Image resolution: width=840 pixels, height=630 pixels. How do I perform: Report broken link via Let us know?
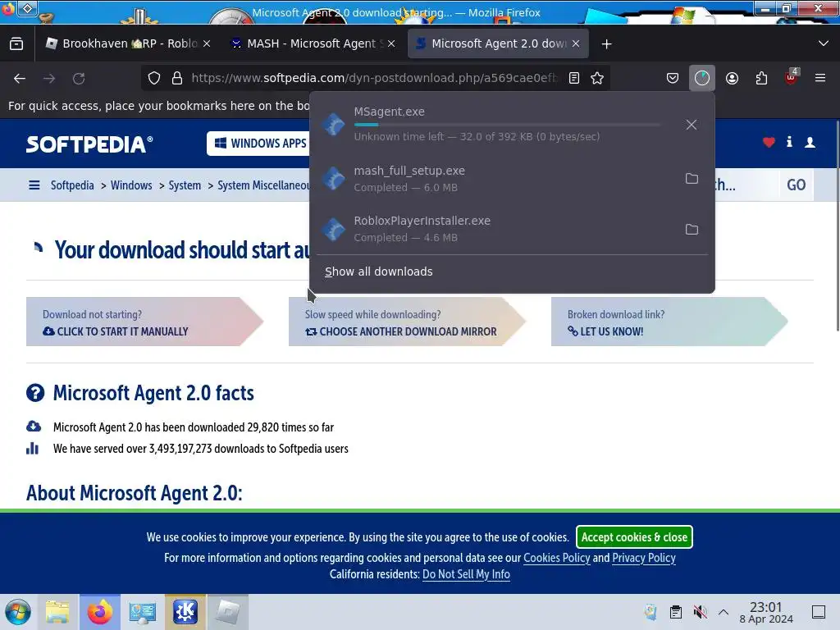669,322
